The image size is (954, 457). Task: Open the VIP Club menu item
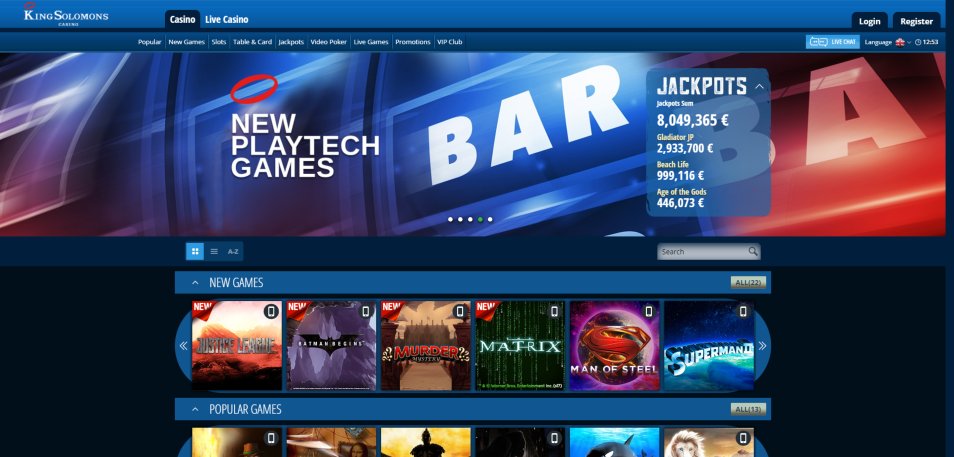click(450, 42)
